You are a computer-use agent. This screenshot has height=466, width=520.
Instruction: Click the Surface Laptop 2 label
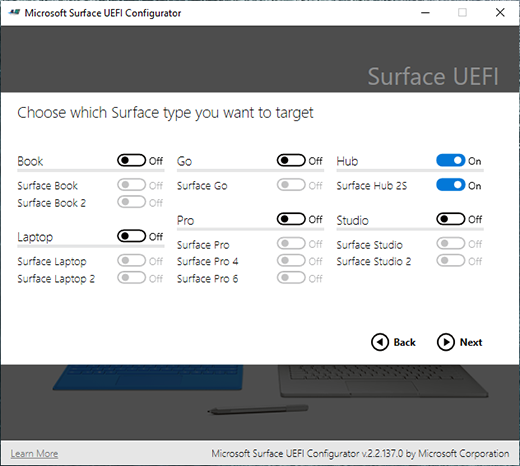(x=56, y=279)
